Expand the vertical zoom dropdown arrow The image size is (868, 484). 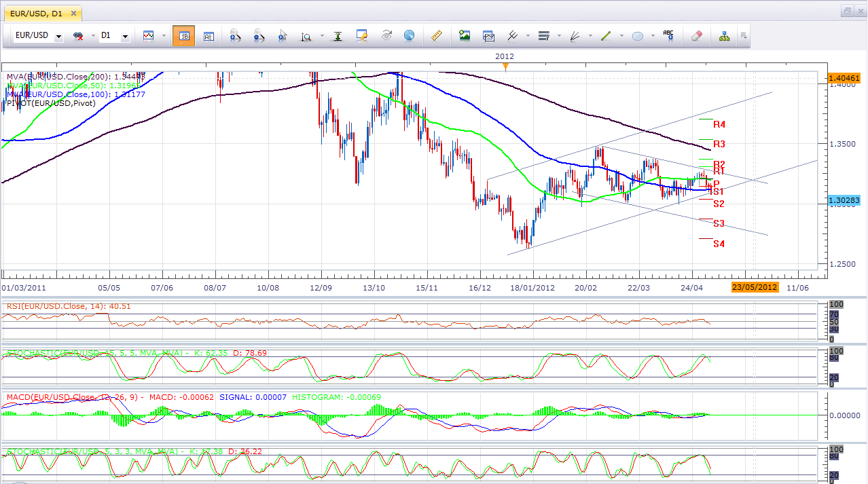321,36
